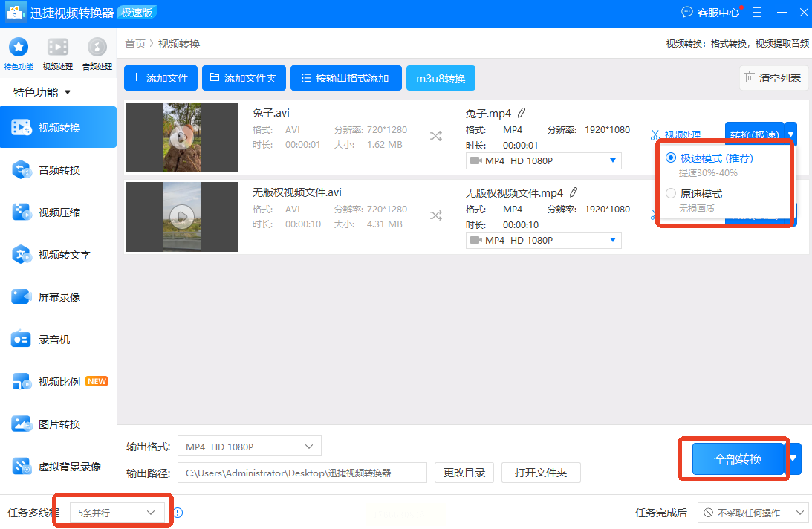The width and height of the screenshot is (812, 529).
Task: Play the 兔子.avi video thumbnail
Action: [181, 137]
